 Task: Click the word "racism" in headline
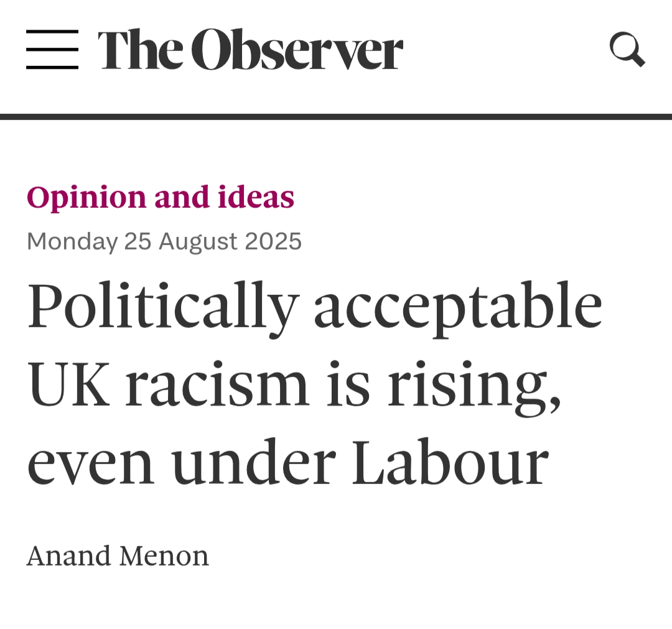coord(217,386)
